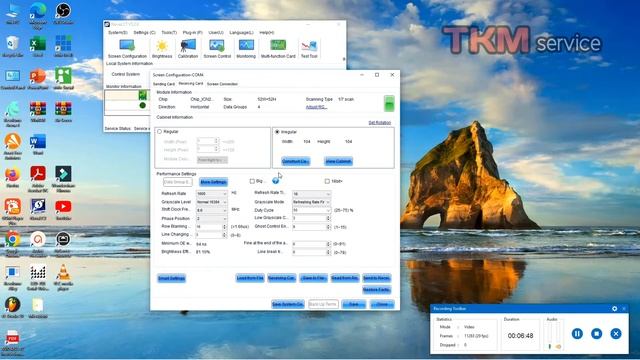The width and height of the screenshot is (640, 360).
Task: Click the More Settings button
Action: (x=213, y=182)
